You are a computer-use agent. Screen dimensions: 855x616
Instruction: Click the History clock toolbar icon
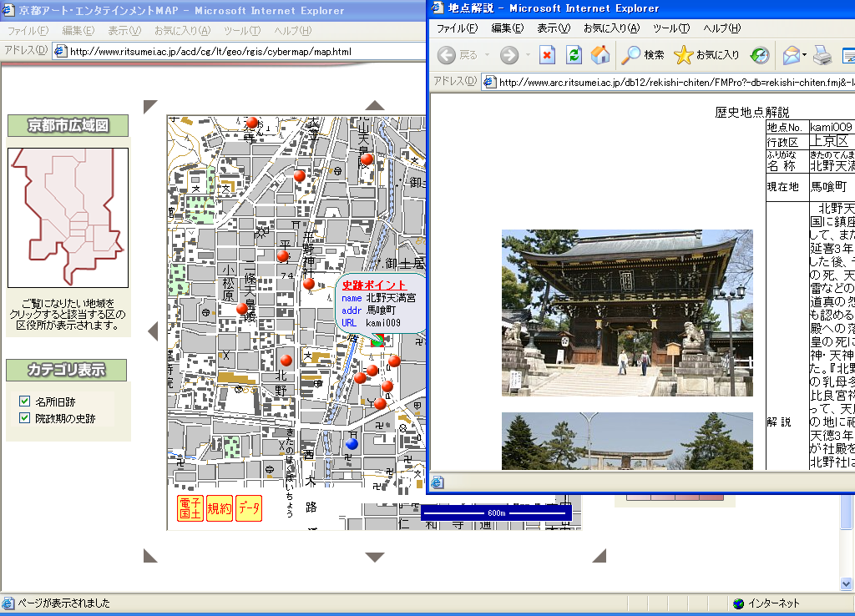760,55
